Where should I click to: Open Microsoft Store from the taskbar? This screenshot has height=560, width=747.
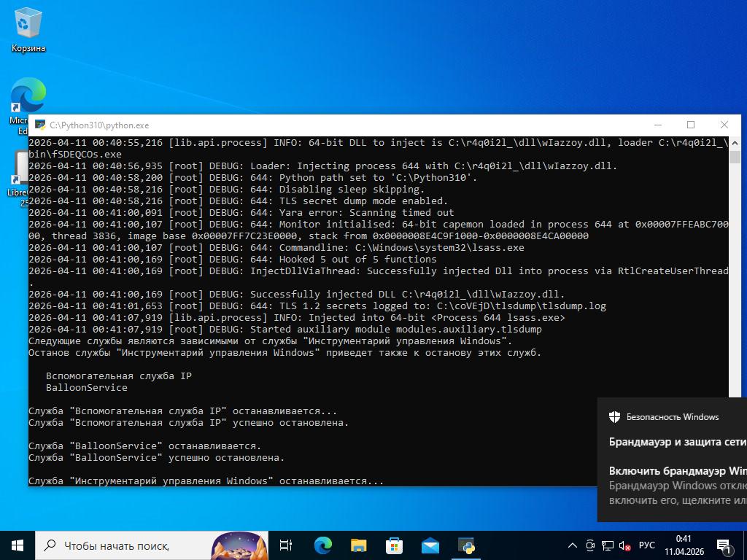pos(394,545)
